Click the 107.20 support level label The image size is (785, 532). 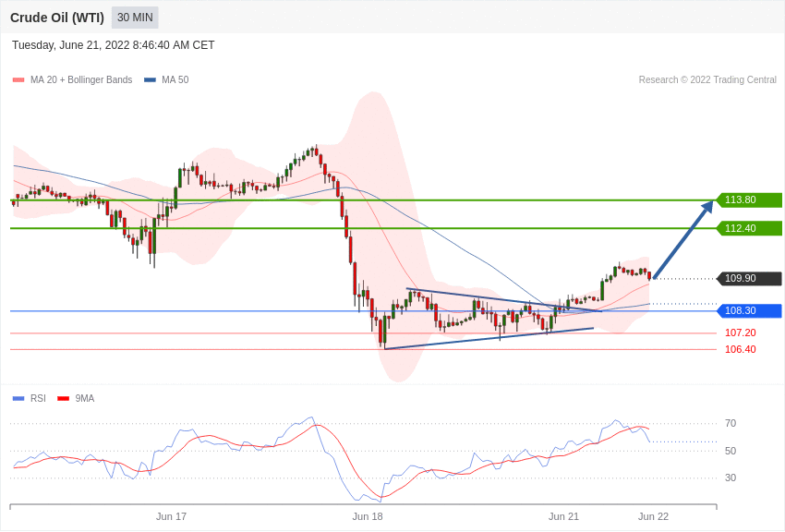(x=740, y=332)
